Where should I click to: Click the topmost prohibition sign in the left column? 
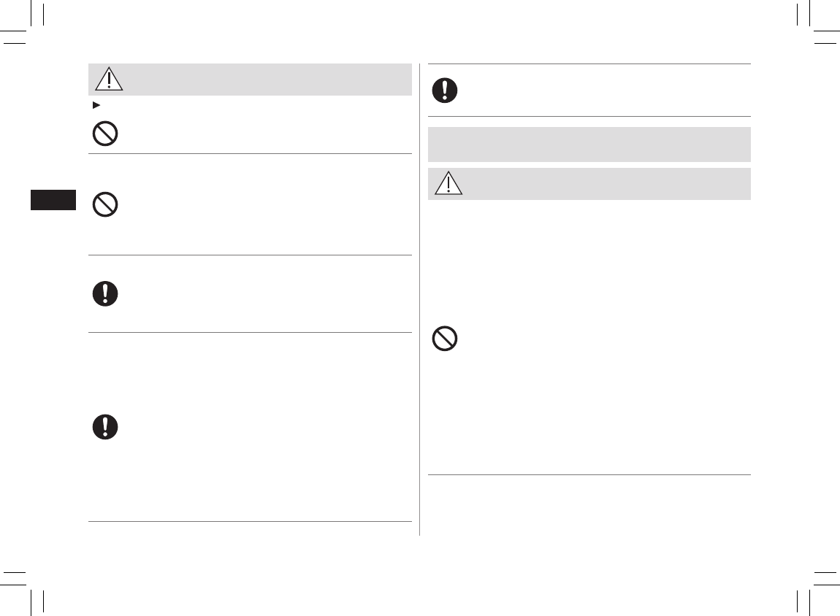pos(107,134)
